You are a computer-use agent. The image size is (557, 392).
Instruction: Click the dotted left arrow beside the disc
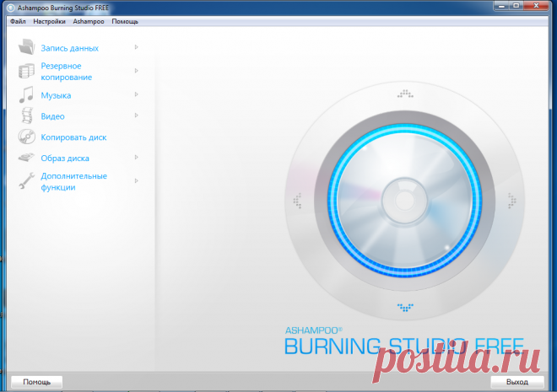coord(297,201)
